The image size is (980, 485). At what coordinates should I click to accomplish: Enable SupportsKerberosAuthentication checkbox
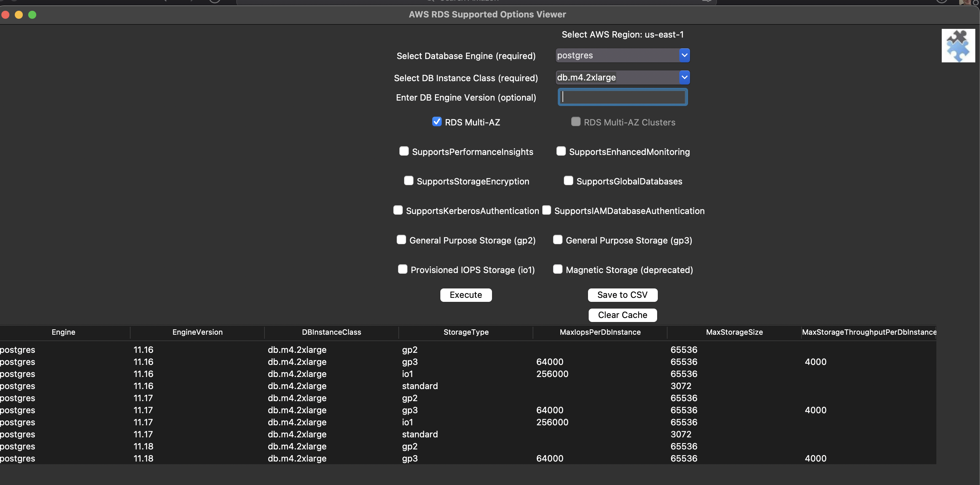397,210
